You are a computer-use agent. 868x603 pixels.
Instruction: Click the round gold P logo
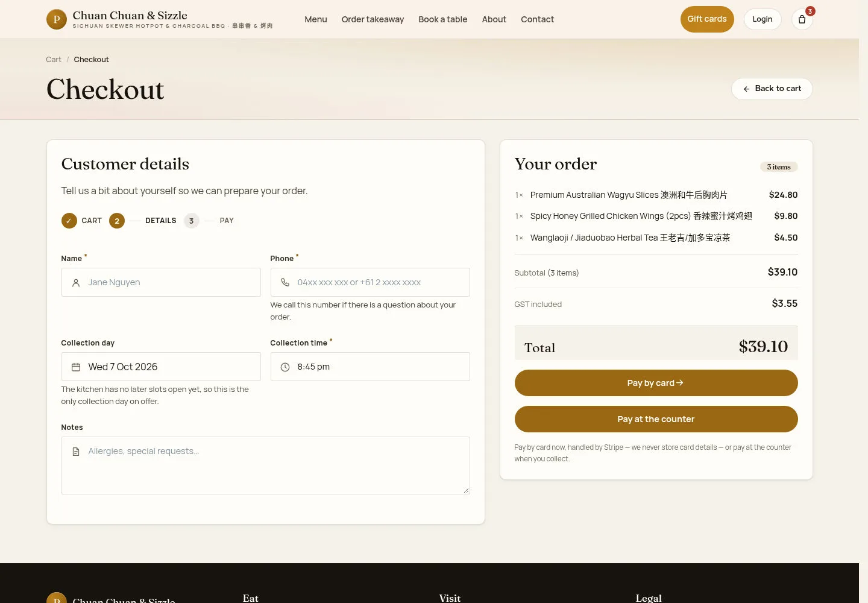57,19
